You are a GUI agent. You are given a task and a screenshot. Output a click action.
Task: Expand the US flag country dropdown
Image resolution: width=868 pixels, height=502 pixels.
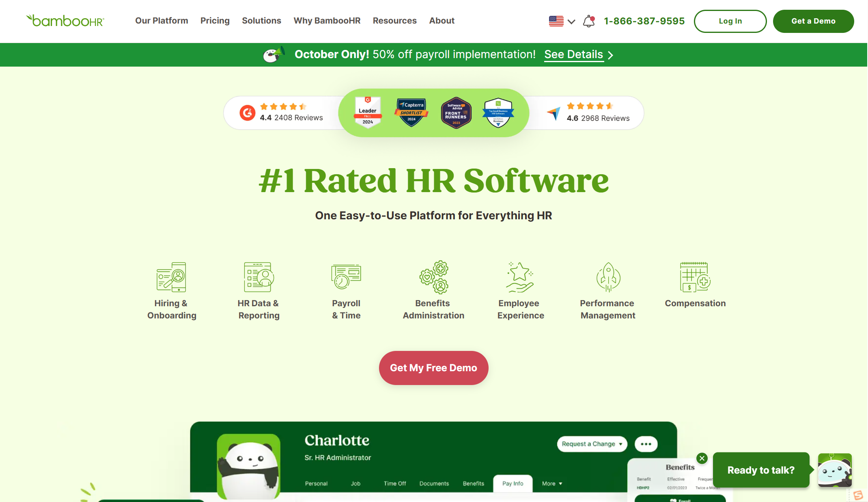click(x=562, y=21)
